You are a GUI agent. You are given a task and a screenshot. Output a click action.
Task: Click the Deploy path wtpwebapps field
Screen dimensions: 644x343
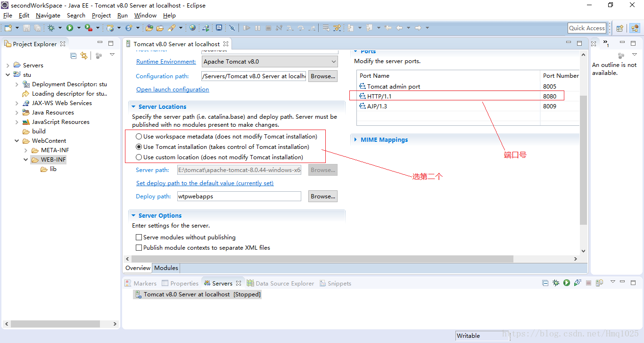pos(239,196)
